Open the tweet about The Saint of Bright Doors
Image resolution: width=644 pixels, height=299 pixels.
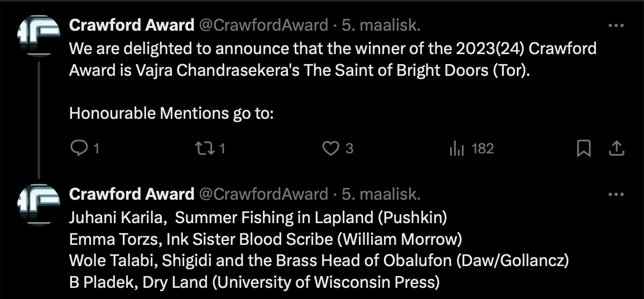333,60
